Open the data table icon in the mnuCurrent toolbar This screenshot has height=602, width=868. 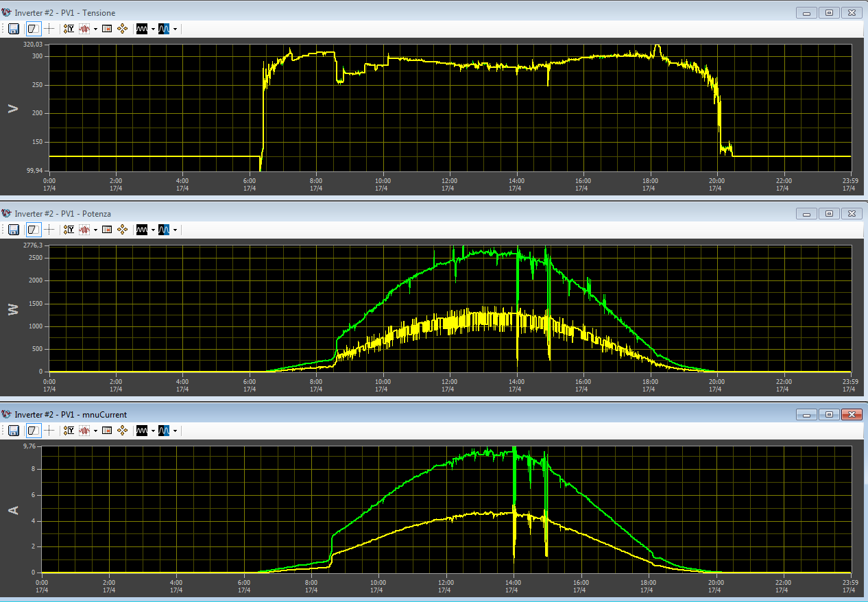point(107,431)
